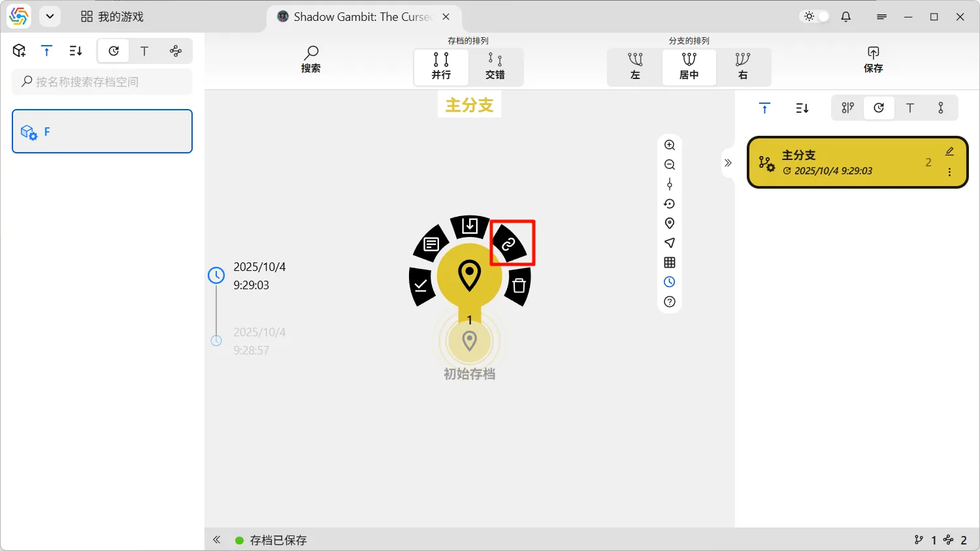Open the dropdown arrow beside app logo
This screenshot has width=980, height=551.
50,16
